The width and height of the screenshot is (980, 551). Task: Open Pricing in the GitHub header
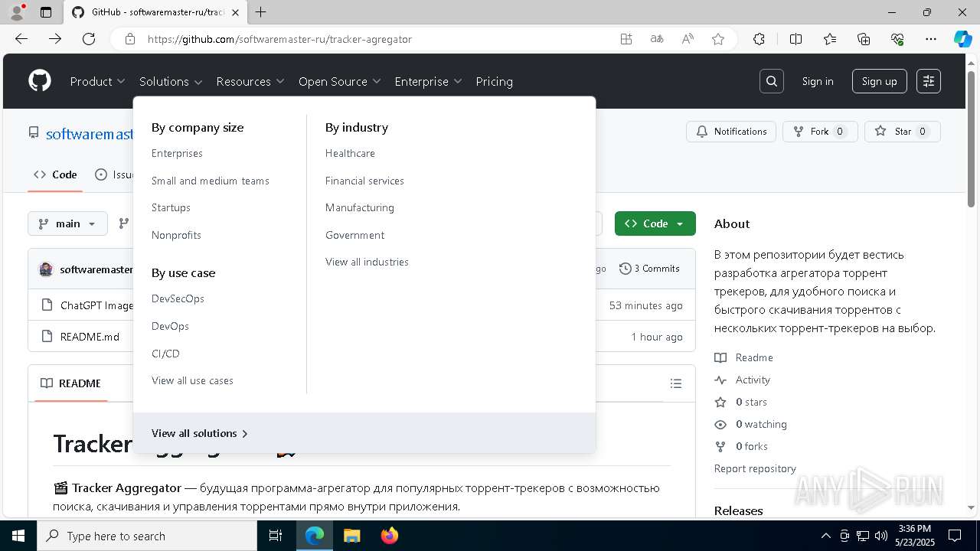(494, 81)
